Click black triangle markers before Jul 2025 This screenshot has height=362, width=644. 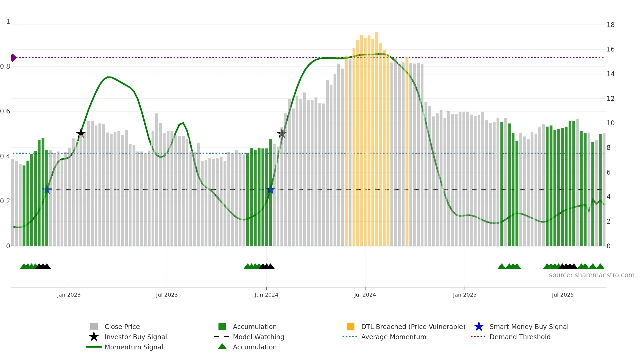(x=568, y=266)
